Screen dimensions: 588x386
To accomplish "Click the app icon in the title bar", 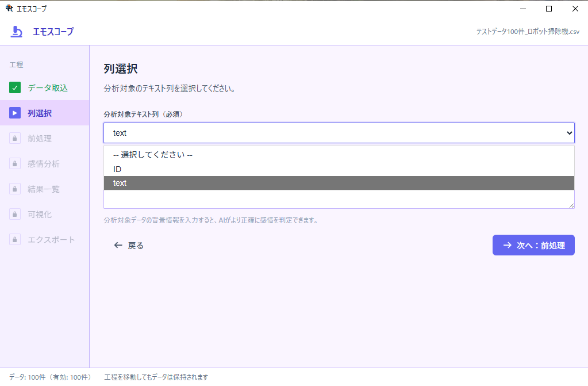I will click(x=9, y=8).
